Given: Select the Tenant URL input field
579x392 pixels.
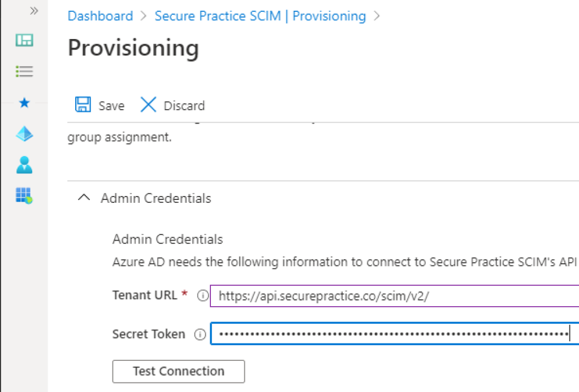Looking at the screenshot, I should pos(390,295).
